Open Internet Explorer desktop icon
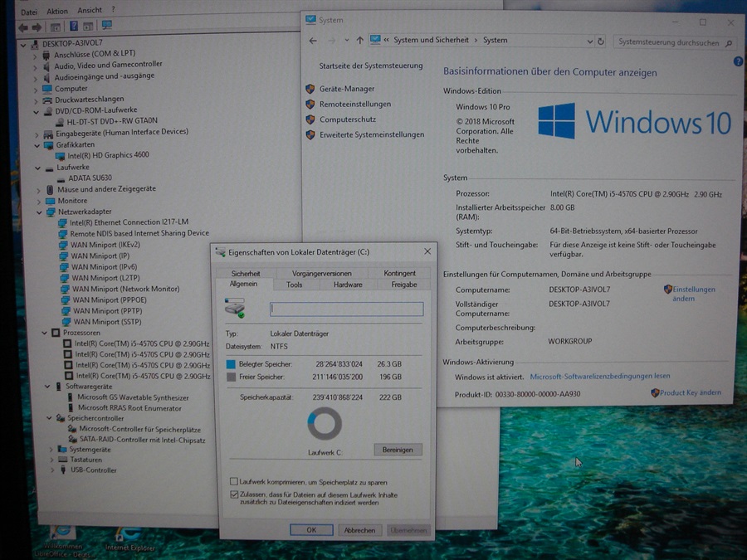 pos(129,538)
